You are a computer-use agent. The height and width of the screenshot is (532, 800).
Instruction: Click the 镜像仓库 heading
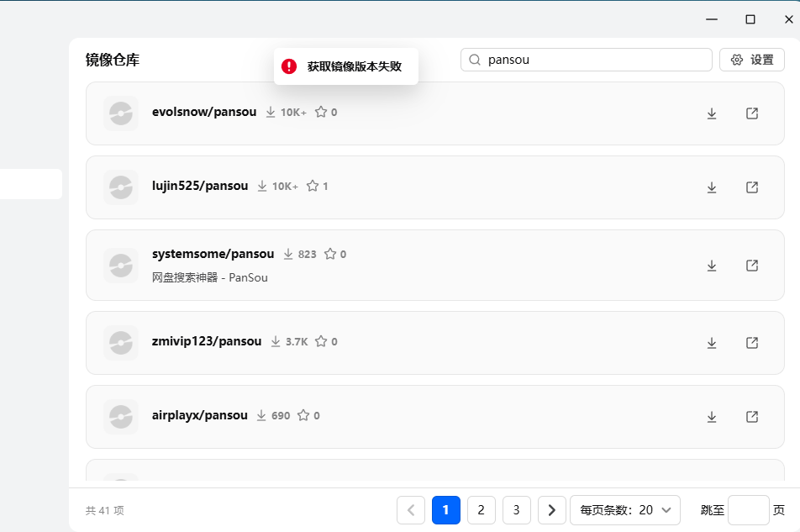click(113, 60)
